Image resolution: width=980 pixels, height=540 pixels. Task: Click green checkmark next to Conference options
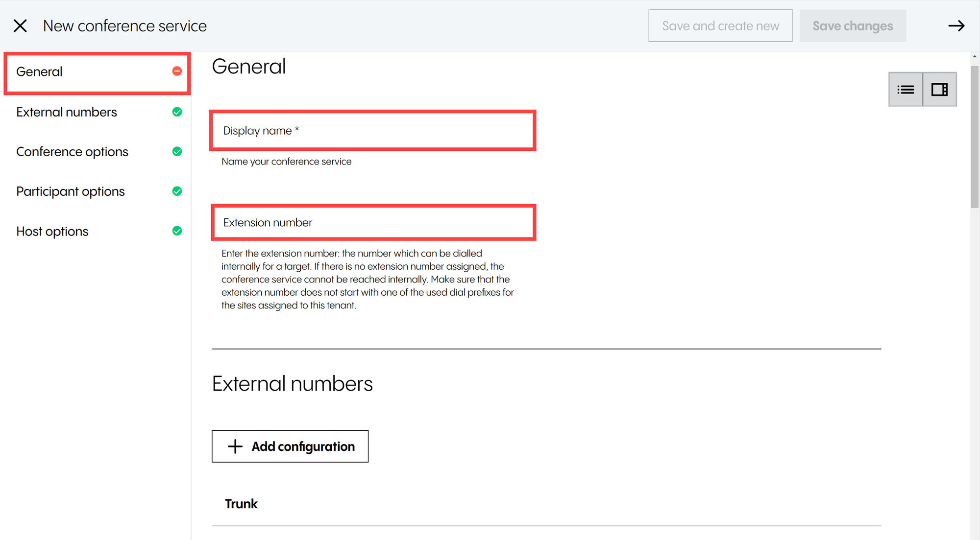click(177, 152)
